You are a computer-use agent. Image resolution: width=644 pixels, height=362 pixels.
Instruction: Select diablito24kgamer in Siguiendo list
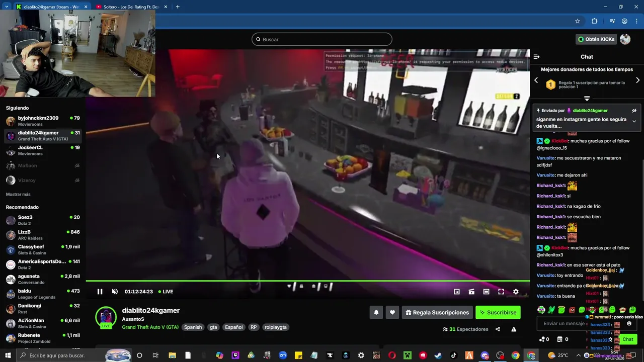point(43,136)
